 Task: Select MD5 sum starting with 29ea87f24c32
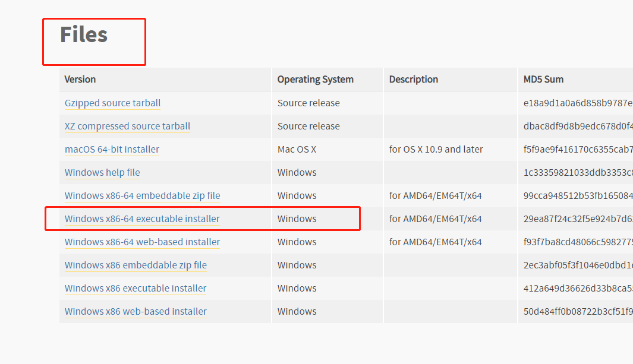(578, 219)
